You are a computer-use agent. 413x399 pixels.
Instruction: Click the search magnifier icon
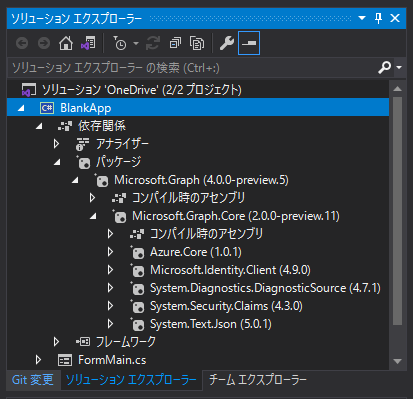(384, 67)
